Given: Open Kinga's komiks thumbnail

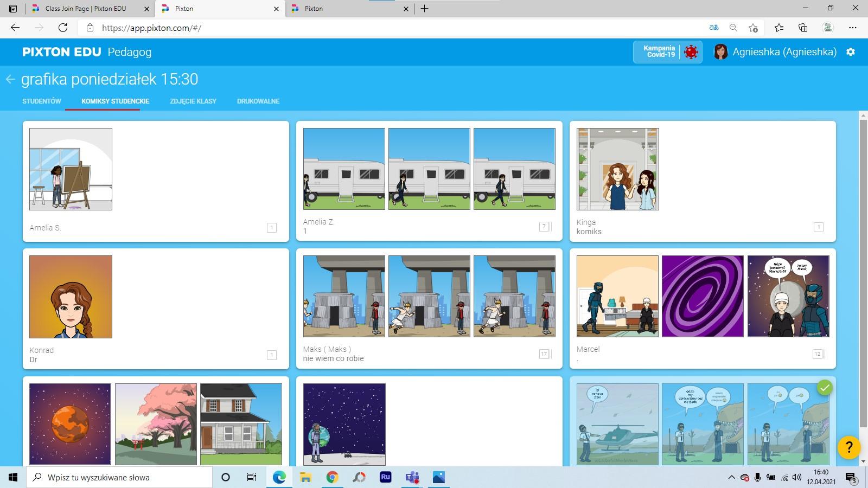Looking at the screenshot, I should (x=617, y=169).
